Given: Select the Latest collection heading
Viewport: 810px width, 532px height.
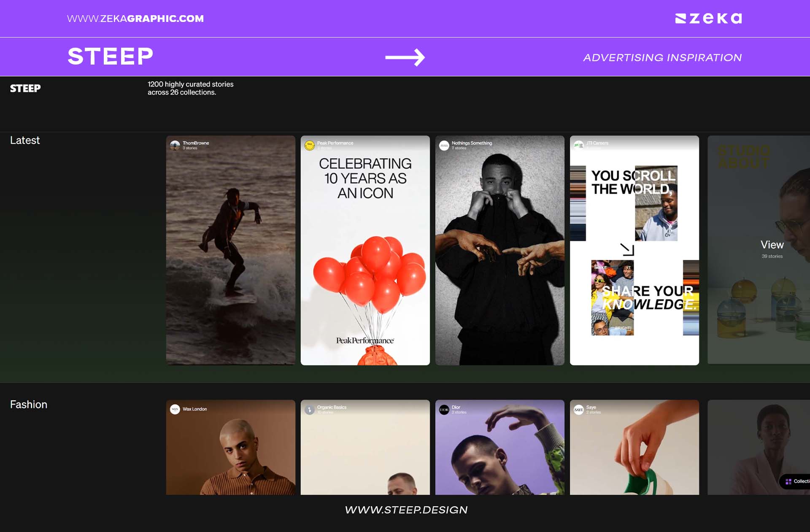Looking at the screenshot, I should coord(25,140).
